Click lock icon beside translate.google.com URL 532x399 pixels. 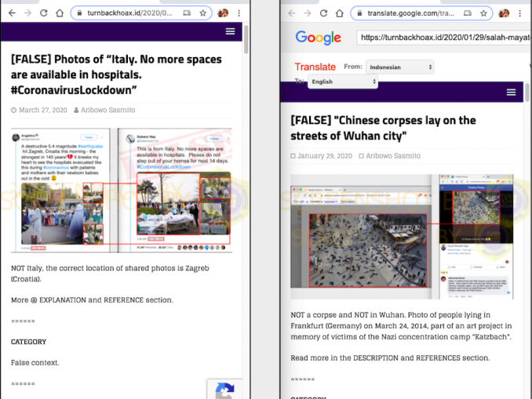point(360,13)
